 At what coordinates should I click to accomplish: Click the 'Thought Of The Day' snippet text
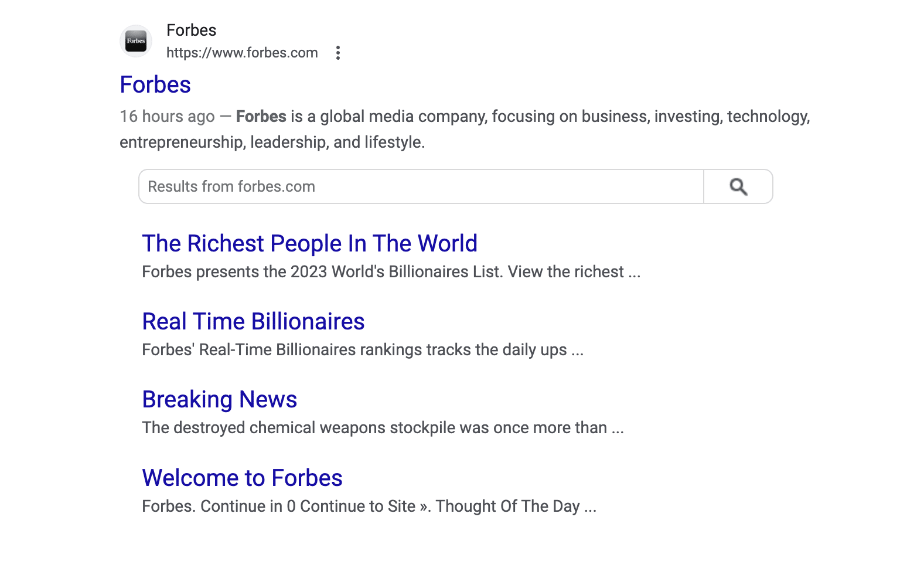point(507,506)
